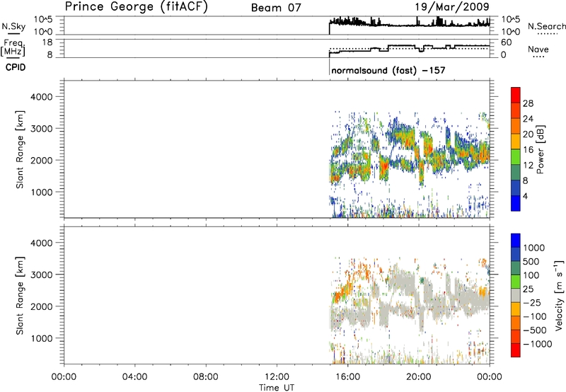Click '2000' tick on power panel axis

tap(41, 160)
